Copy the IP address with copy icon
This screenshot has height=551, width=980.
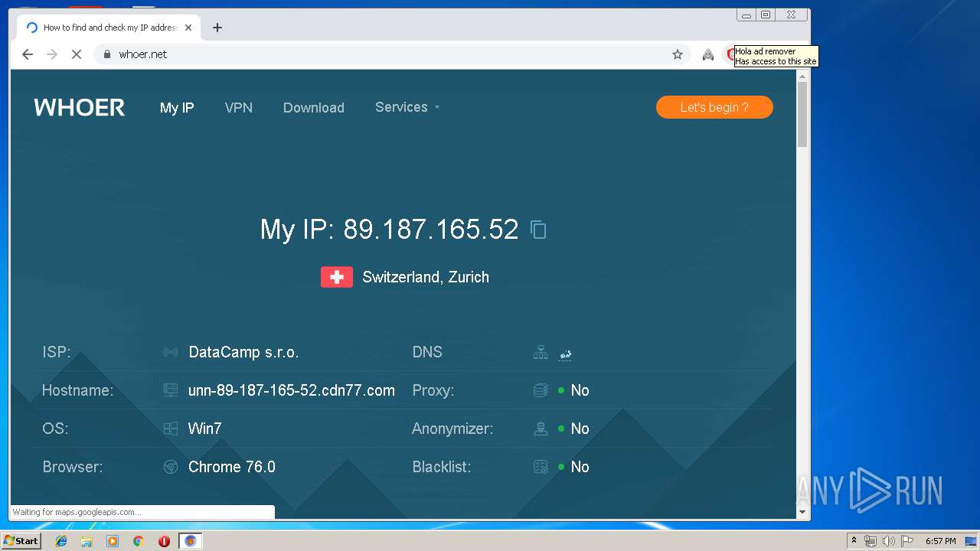coord(538,230)
